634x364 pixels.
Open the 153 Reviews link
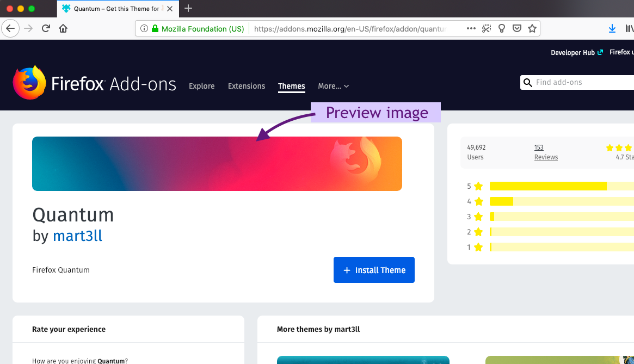(x=546, y=152)
